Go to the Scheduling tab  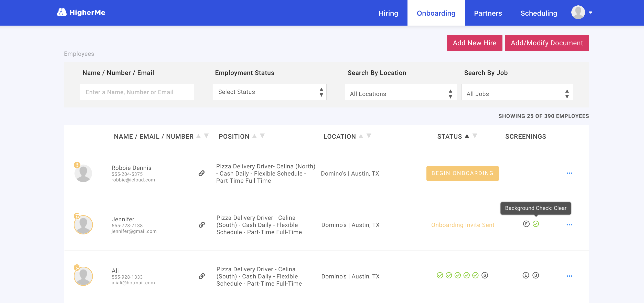(x=539, y=13)
